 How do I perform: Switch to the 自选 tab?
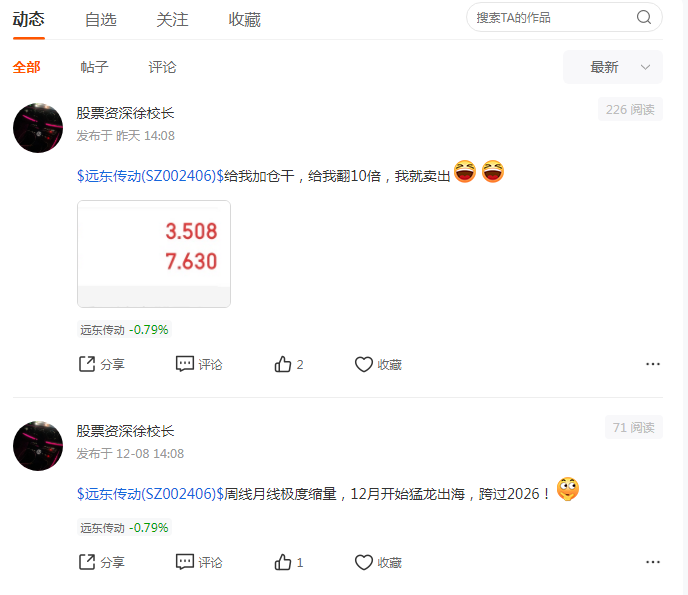100,20
